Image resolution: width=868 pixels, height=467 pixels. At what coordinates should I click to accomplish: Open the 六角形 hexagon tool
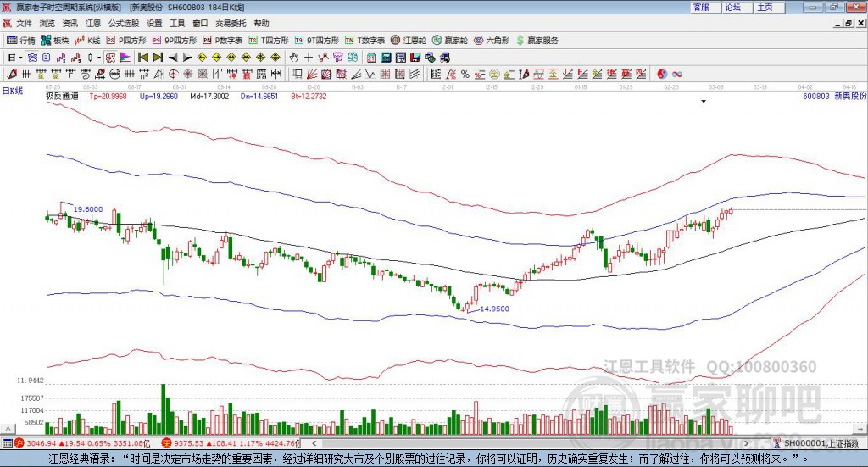tap(492, 41)
